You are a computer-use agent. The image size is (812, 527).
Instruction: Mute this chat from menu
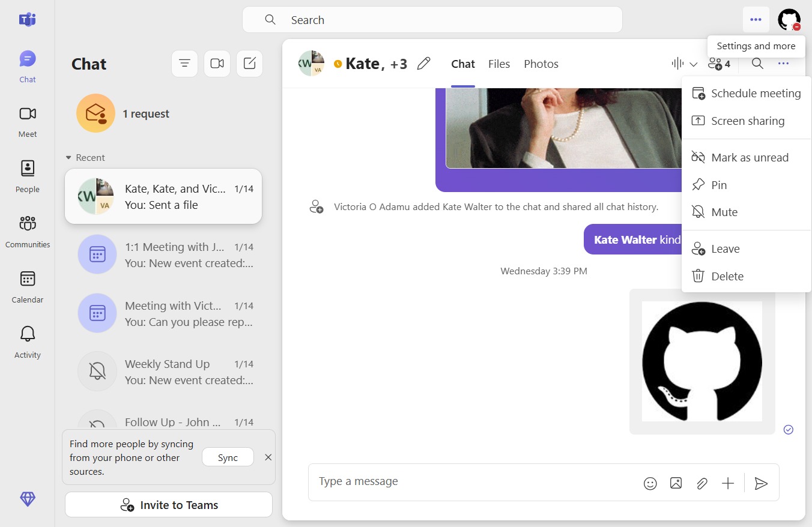(x=747, y=212)
